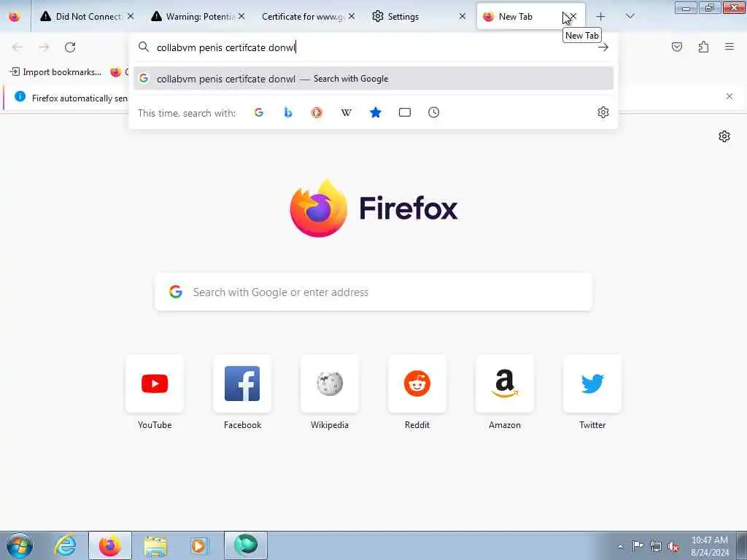The height and width of the screenshot is (560, 747).
Task: Open Windows Media Player from taskbar
Action: (199, 545)
